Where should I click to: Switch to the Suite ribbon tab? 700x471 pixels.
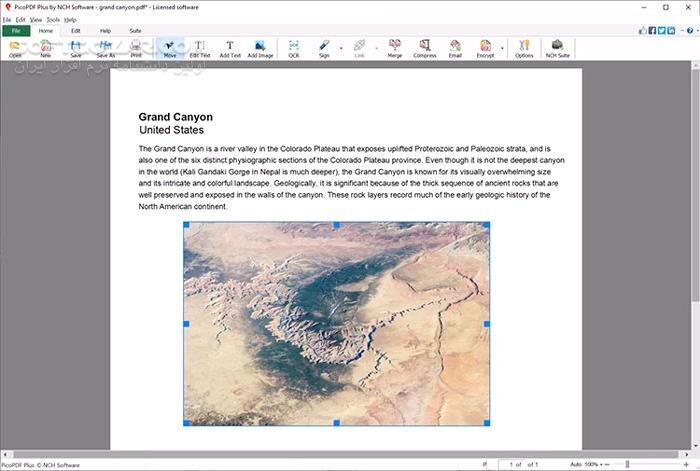pos(135,31)
